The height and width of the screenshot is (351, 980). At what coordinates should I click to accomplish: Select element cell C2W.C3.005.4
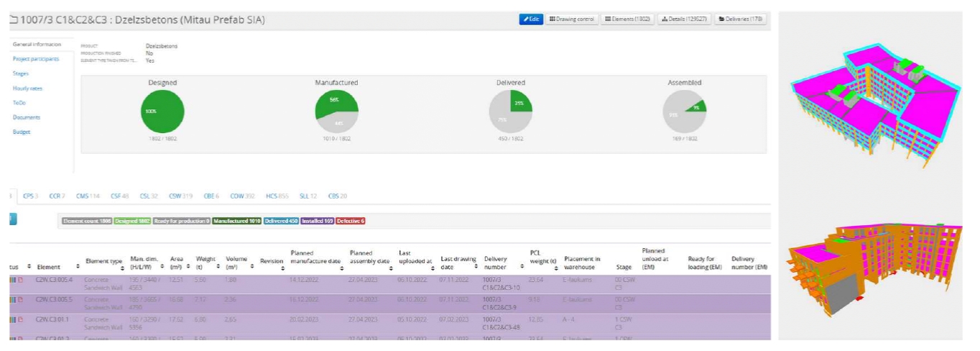click(x=54, y=279)
